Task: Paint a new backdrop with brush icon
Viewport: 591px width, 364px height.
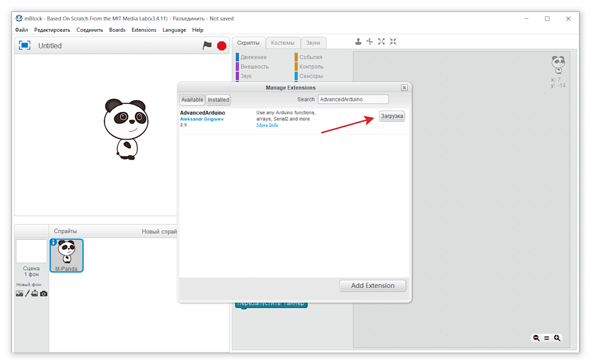Action: tap(27, 294)
